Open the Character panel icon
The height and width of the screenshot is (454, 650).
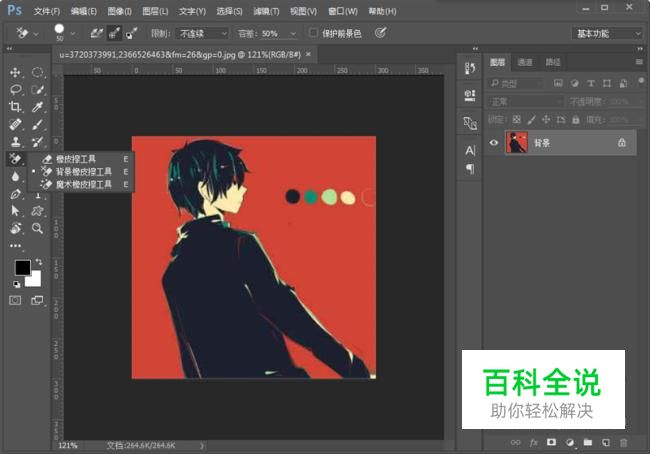(470, 150)
